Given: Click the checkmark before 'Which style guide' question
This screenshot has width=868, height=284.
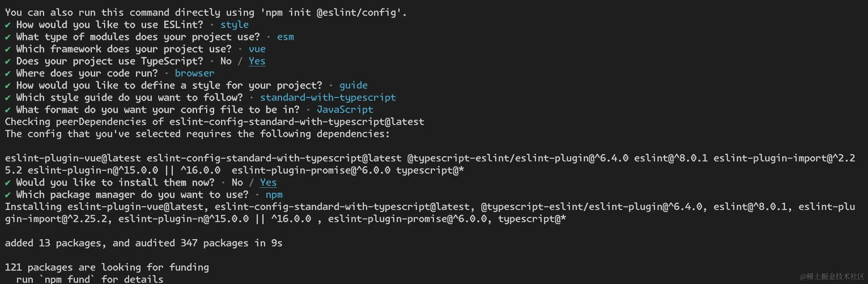Looking at the screenshot, I should coord(8,98).
